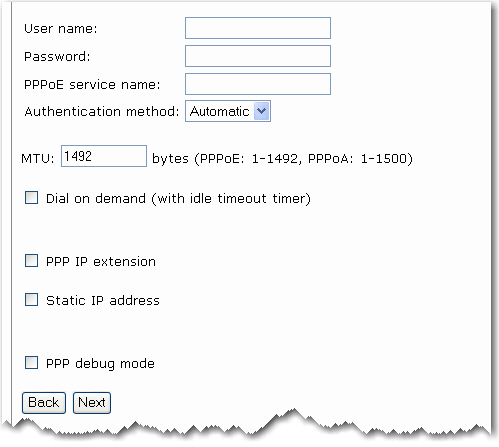Check the Static IP address box
Image resolution: width=499 pixels, height=447 pixels.
coord(31,299)
